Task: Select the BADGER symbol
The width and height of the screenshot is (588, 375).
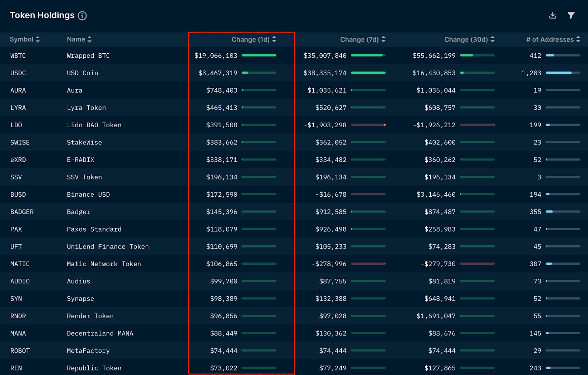Action: point(22,212)
